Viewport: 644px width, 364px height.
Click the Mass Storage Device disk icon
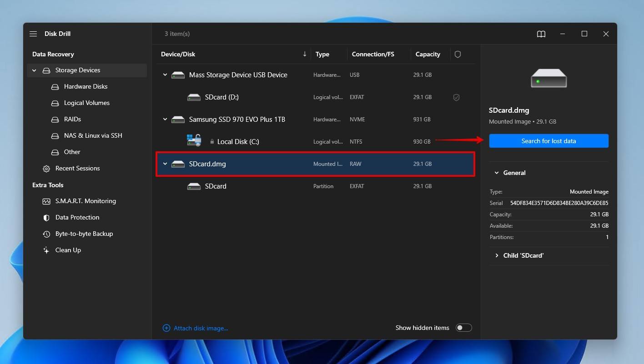click(x=178, y=75)
